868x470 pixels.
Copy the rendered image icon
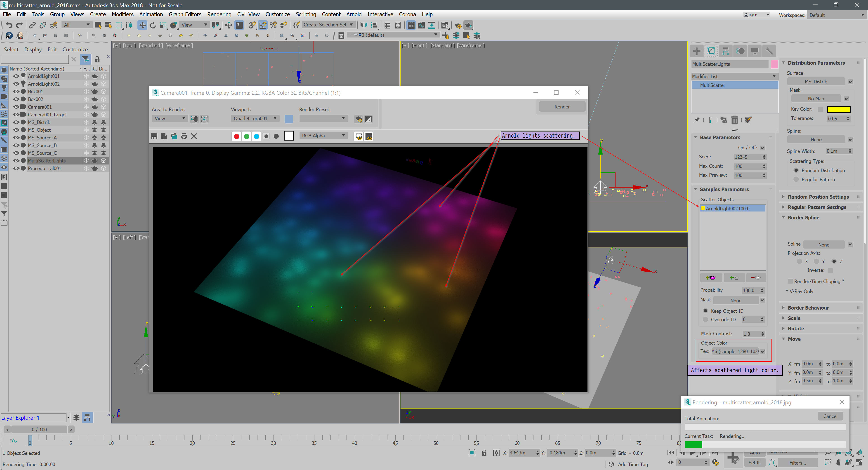[x=164, y=136]
